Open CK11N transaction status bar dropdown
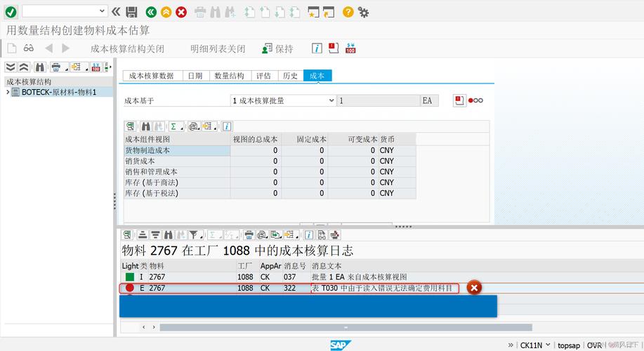Image resolution: width=644 pixels, height=351 pixels. coord(548,345)
